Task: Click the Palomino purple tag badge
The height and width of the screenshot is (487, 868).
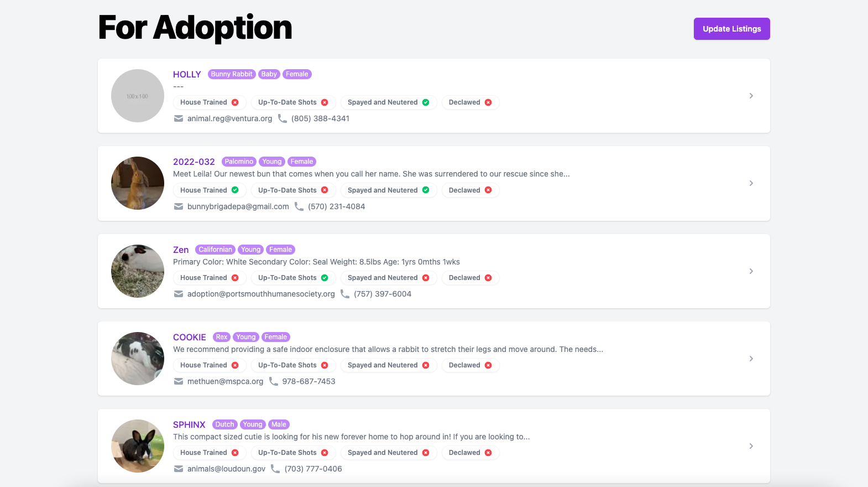Action: point(239,162)
